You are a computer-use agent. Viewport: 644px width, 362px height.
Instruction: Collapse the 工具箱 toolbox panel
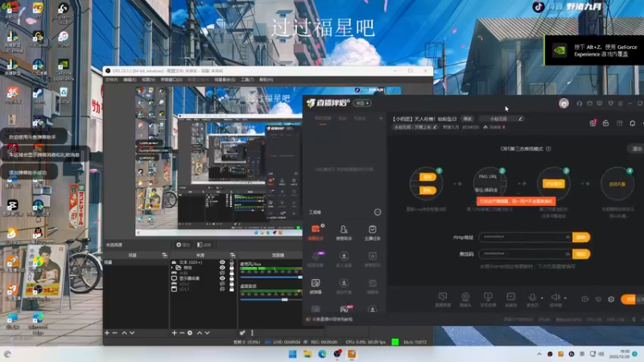pyautogui.click(x=378, y=212)
